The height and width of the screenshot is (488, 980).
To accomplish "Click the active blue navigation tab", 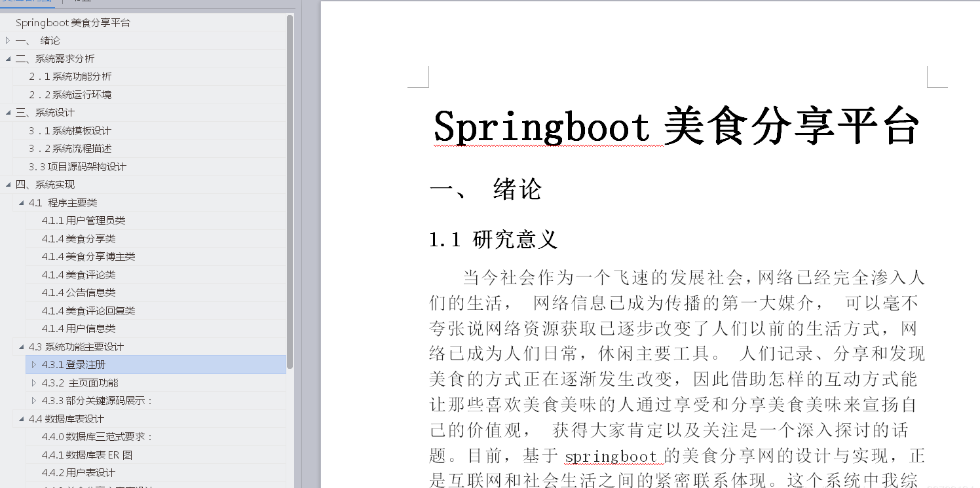I will click(26, 2).
